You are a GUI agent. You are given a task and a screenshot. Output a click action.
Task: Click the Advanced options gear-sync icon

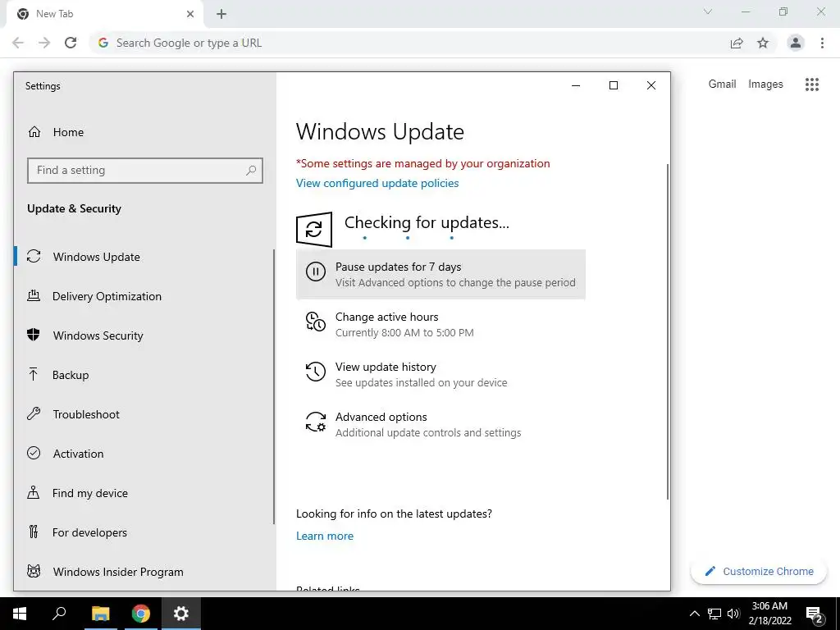(x=316, y=422)
